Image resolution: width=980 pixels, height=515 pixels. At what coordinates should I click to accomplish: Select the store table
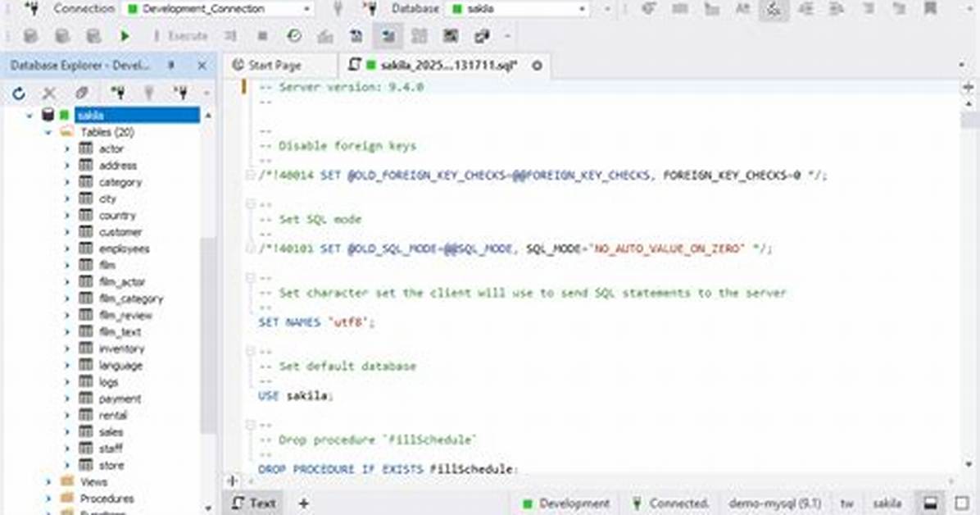(x=111, y=466)
